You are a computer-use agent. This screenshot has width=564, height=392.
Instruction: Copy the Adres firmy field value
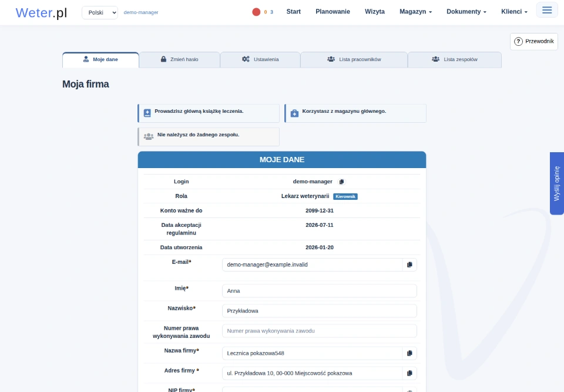tap(409, 373)
